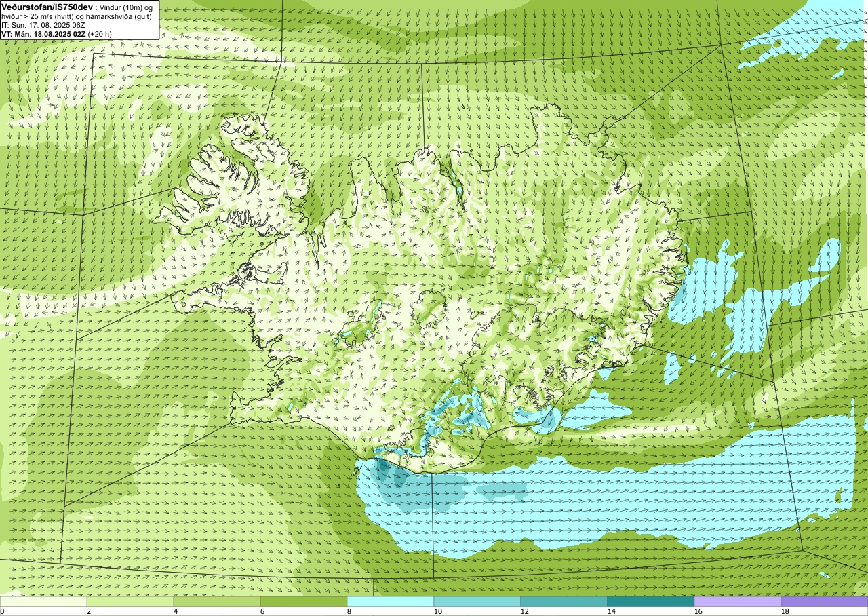Click the legend scale label '8'
The height and width of the screenshot is (616, 868).
[349, 611]
